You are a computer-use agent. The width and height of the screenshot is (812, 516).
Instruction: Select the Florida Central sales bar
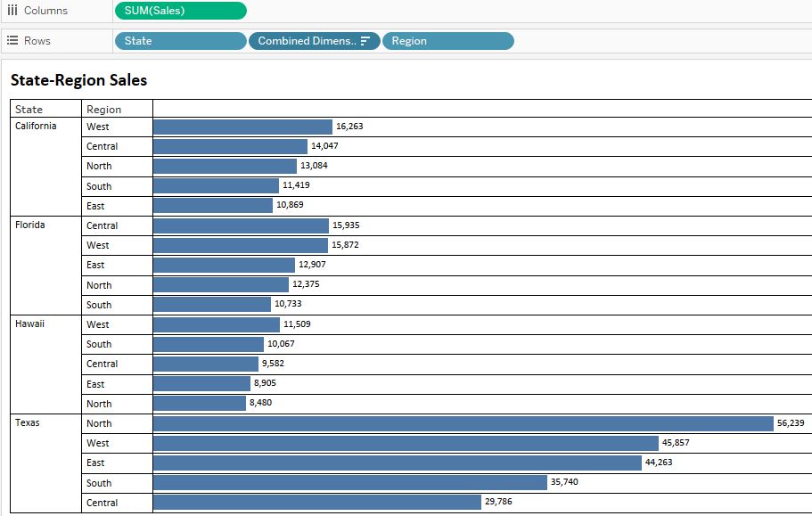click(x=241, y=225)
